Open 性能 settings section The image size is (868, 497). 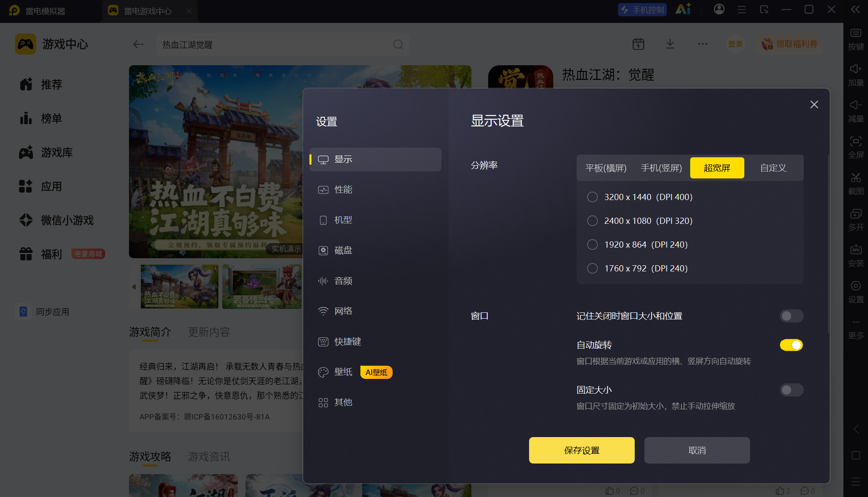375,190
